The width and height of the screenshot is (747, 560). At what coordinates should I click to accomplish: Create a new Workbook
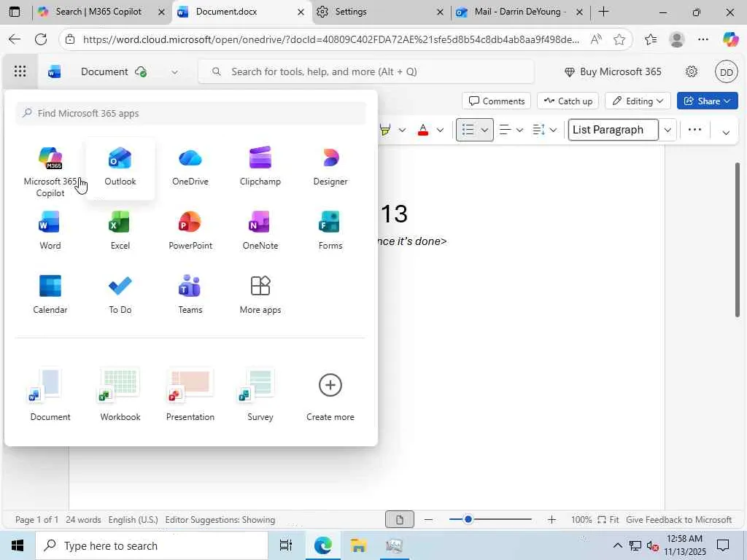[x=120, y=395]
